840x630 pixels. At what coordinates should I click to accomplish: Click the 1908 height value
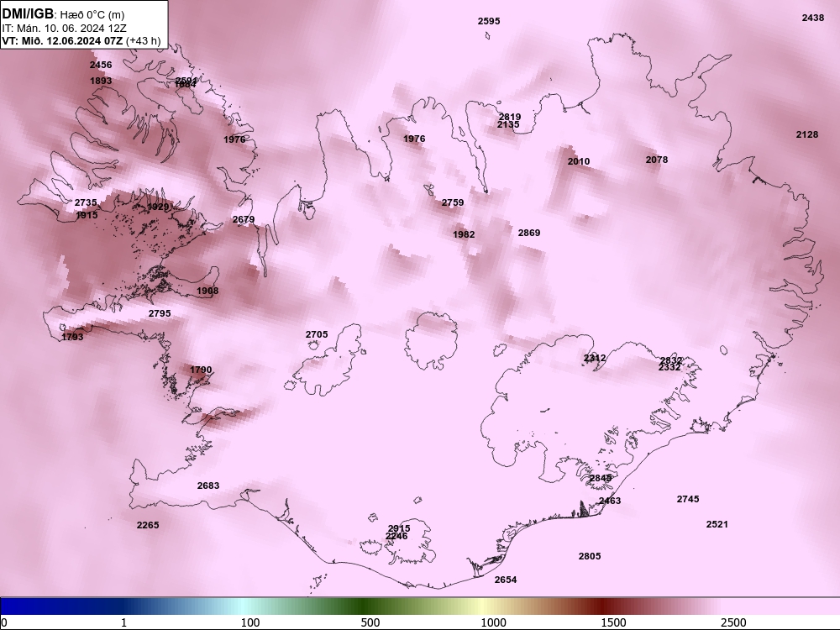[x=207, y=291]
